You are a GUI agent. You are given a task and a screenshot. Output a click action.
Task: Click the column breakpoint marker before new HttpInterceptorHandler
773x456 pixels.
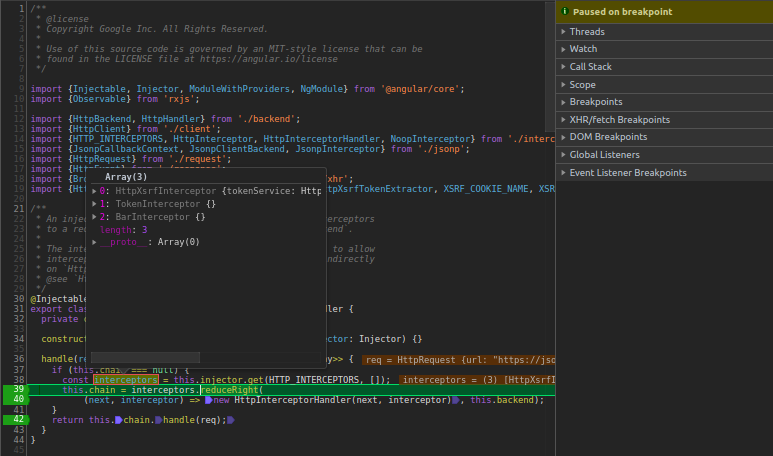(x=209, y=400)
